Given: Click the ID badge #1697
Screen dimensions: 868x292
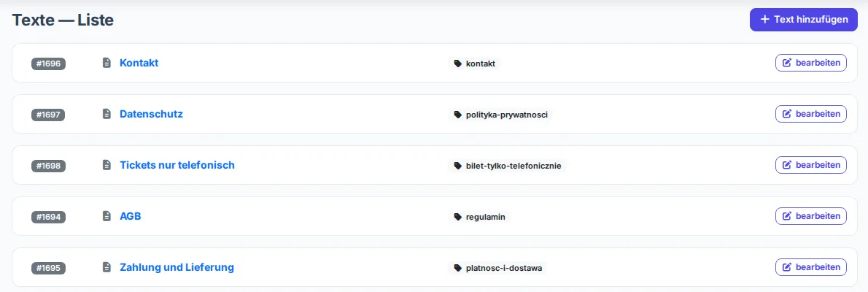Looking at the screenshot, I should 48,115.
